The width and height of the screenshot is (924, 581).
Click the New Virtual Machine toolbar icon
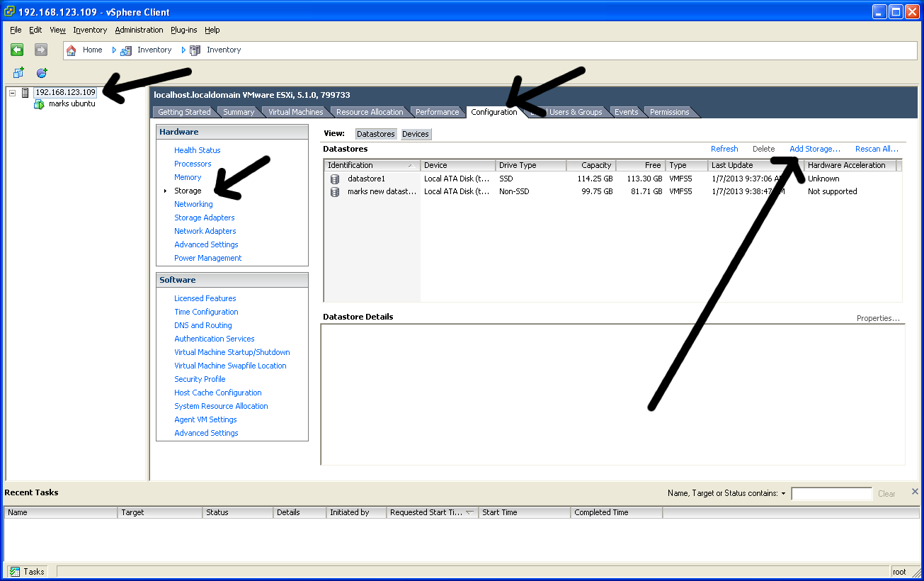[x=18, y=73]
